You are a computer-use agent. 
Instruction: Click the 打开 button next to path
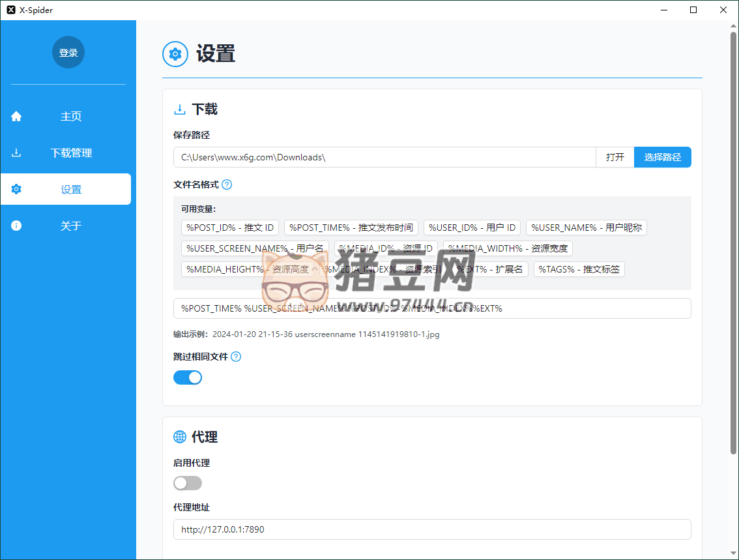[615, 157]
